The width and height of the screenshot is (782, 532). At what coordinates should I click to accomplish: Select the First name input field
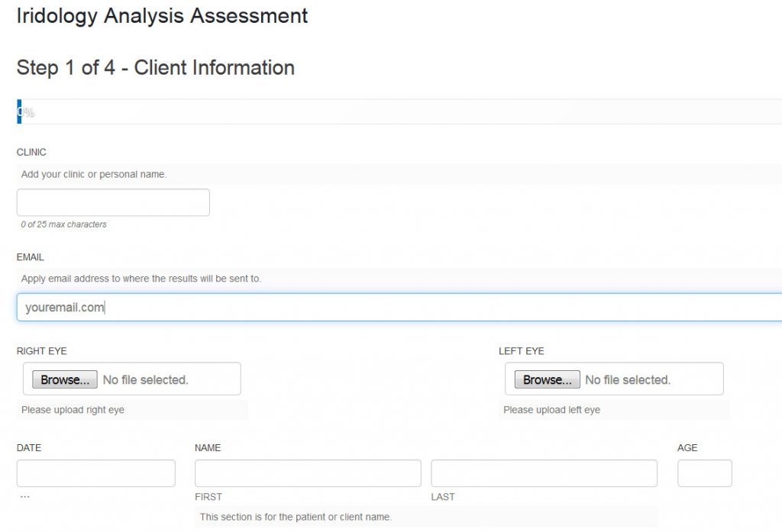click(x=308, y=473)
